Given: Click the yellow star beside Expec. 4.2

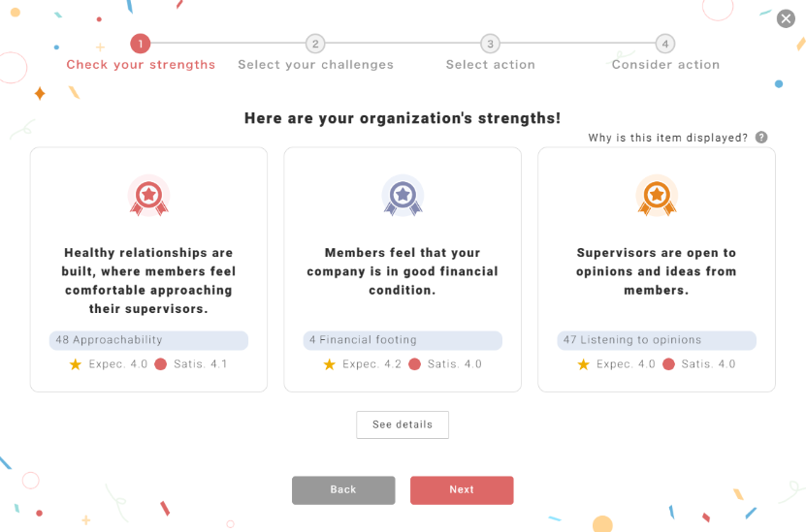Looking at the screenshot, I should point(330,364).
